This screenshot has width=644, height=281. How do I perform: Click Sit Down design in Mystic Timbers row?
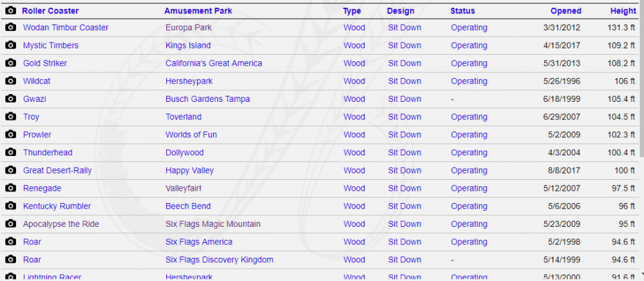404,45
